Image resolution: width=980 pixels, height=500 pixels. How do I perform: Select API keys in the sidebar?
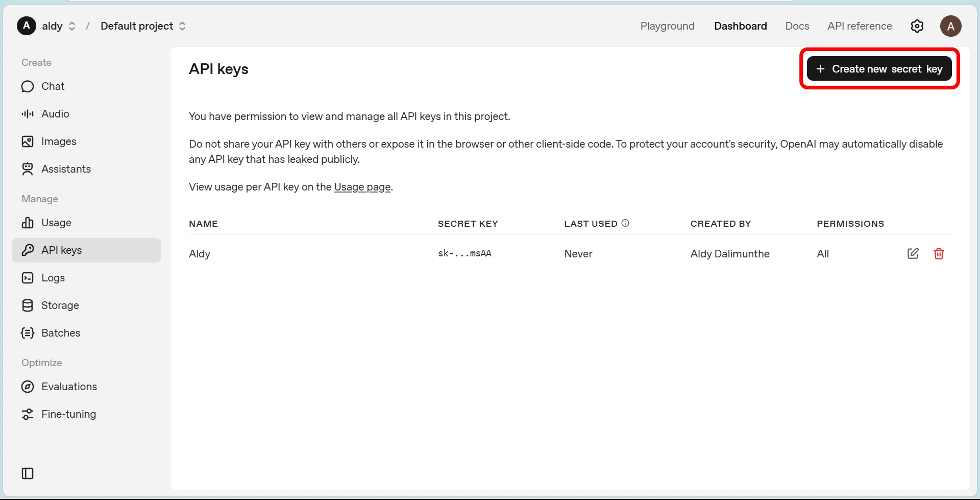click(86, 250)
